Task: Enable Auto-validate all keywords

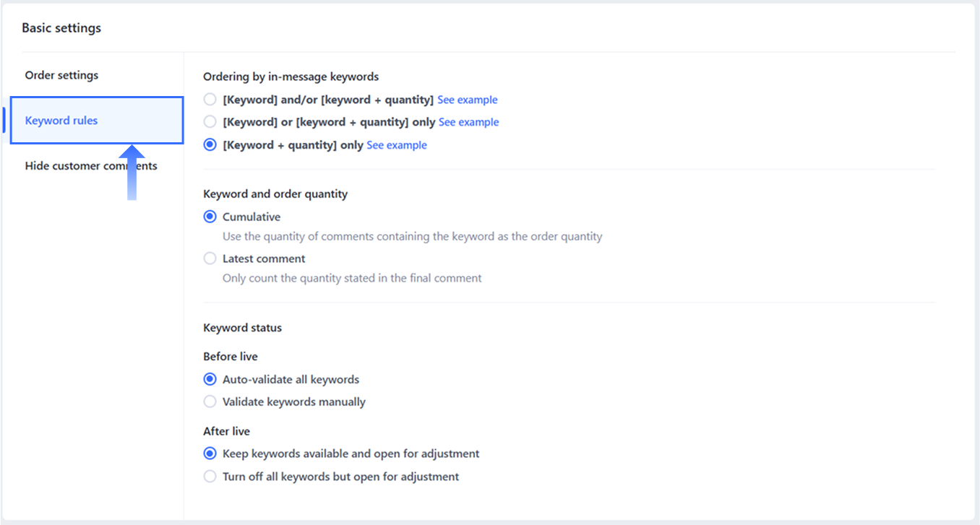Action: pyautogui.click(x=210, y=379)
